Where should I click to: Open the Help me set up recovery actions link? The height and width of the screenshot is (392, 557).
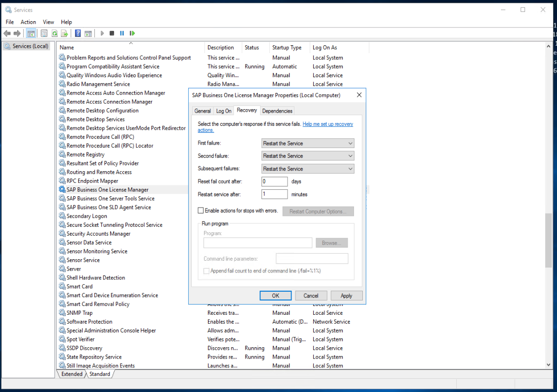(327, 124)
